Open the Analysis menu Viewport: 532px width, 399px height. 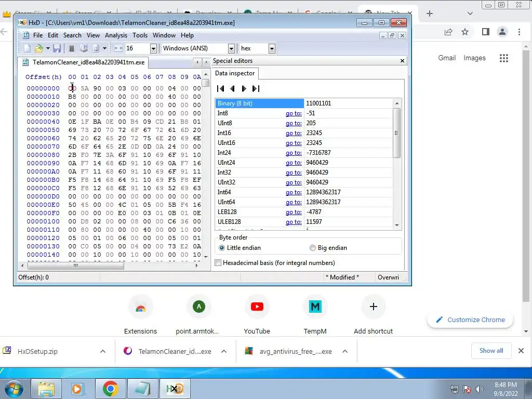click(116, 35)
